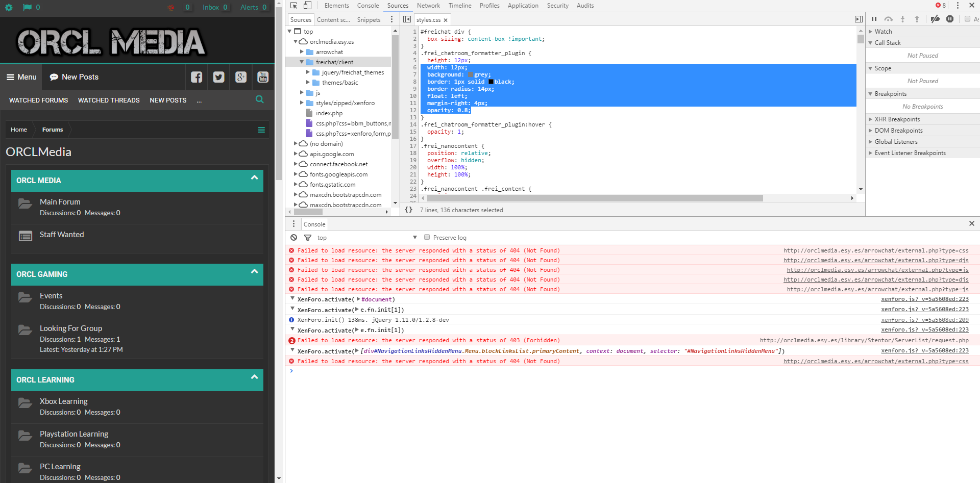Toggle the Async checkbox in debugger toolbar
Viewport: 980px width, 483px height.
967,19
